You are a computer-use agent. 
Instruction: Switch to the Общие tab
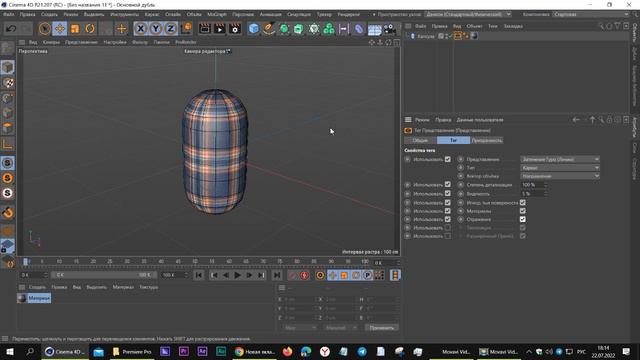click(x=420, y=140)
